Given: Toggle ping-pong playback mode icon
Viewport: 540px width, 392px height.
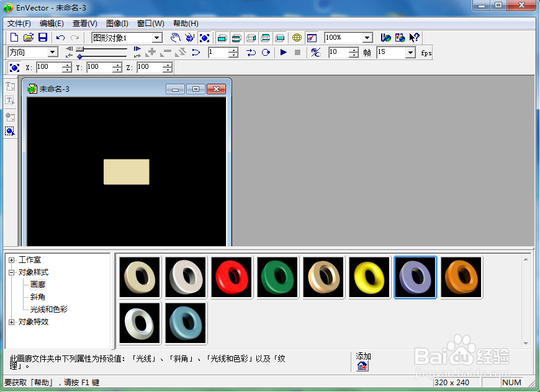Looking at the screenshot, I should [x=251, y=52].
